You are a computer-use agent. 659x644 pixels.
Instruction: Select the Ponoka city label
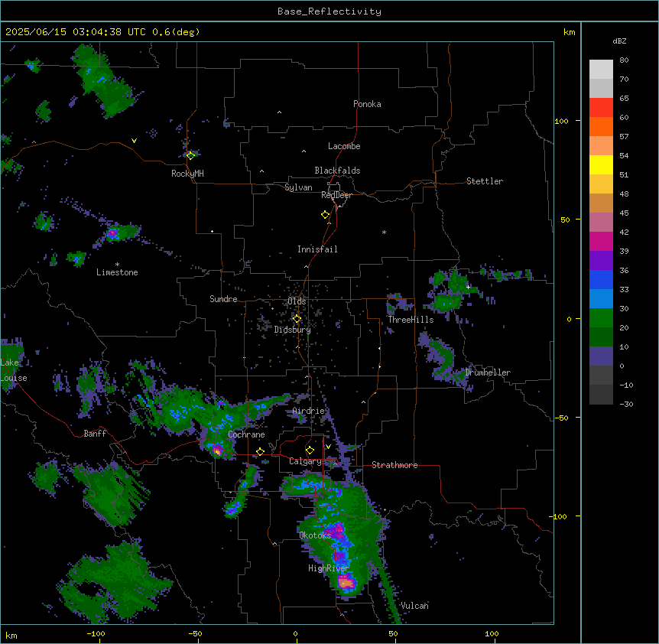point(367,104)
